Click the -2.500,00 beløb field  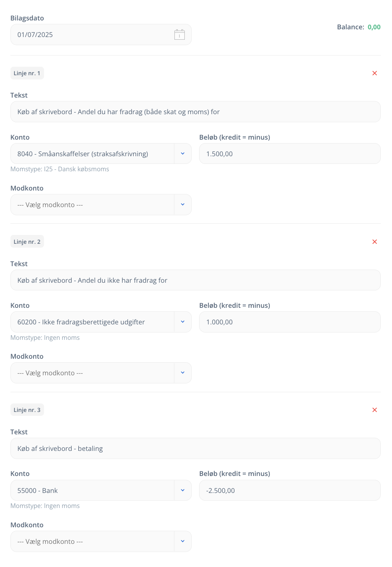tap(290, 491)
